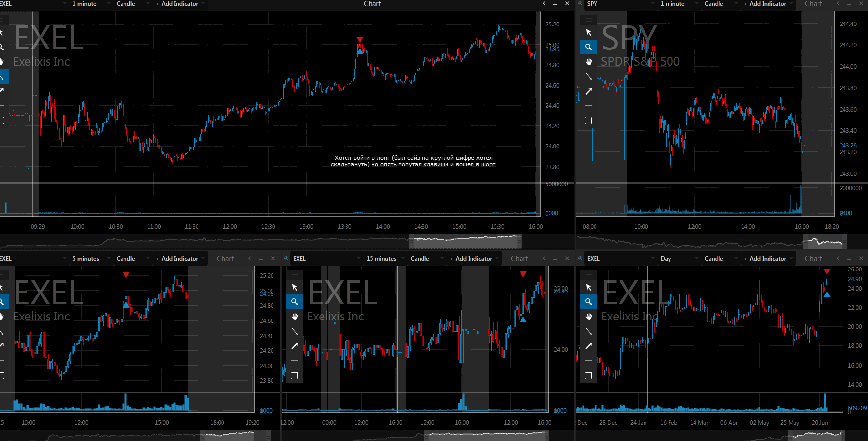Choose hand pan tool in 15 minutes chart
This screenshot has width=868, height=441.
[295, 317]
